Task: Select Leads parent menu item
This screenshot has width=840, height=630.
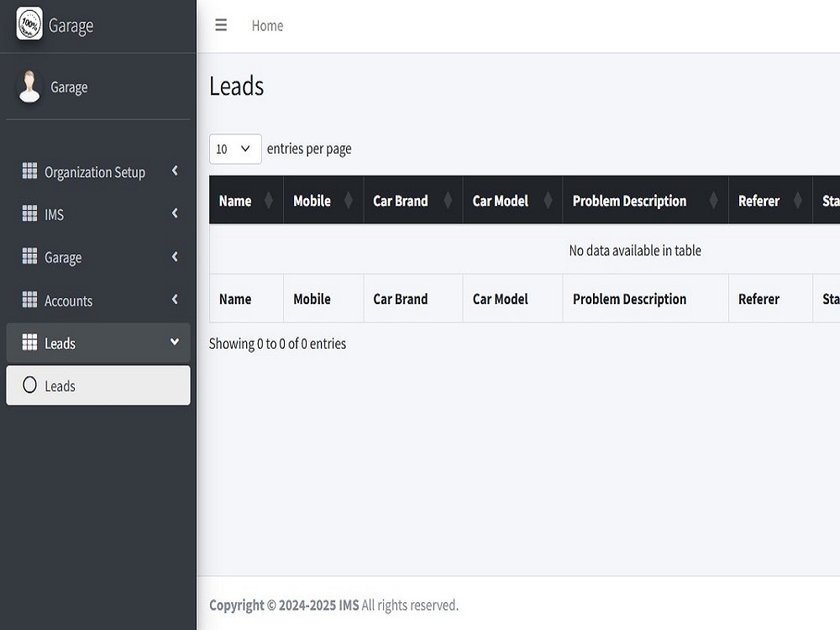Action: coord(98,343)
